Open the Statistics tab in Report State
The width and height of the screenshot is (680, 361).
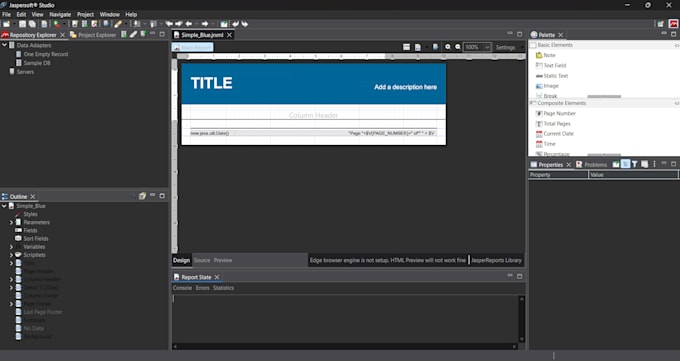point(223,288)
